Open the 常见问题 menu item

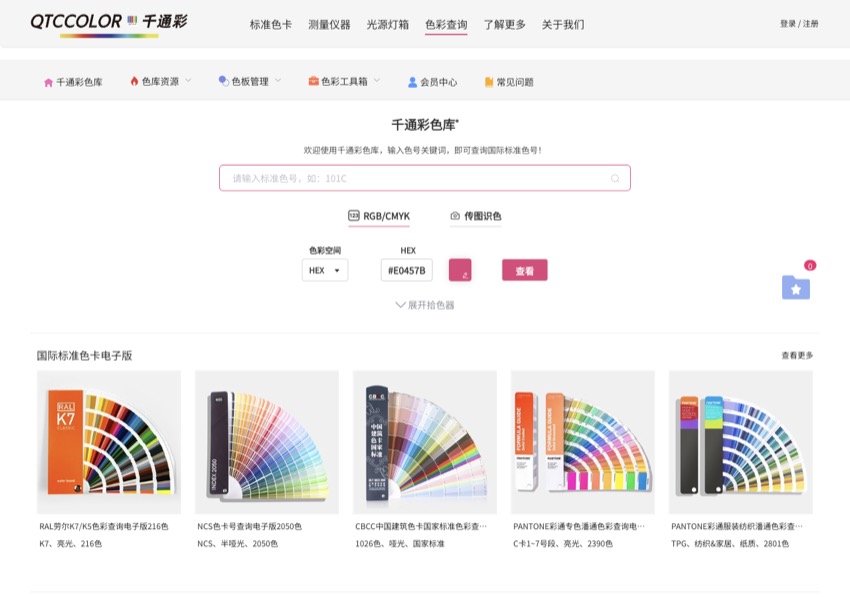tap(509, 82)
